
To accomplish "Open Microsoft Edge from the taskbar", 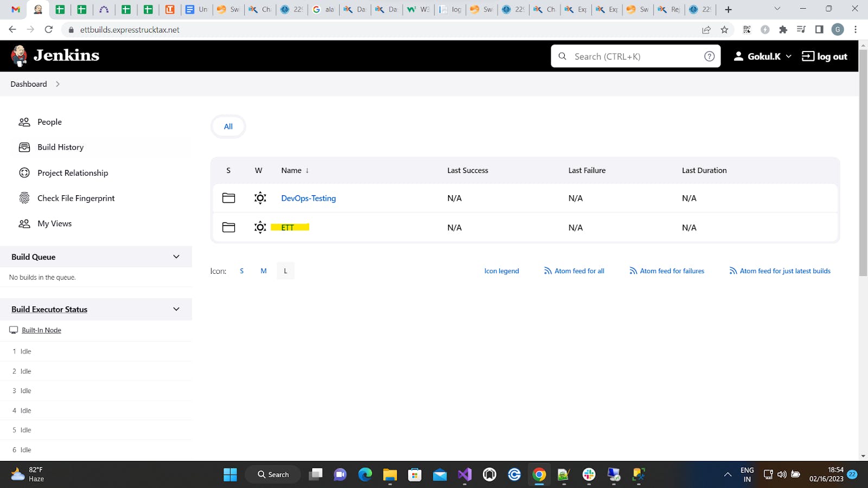I will click(x=365, y=475).
